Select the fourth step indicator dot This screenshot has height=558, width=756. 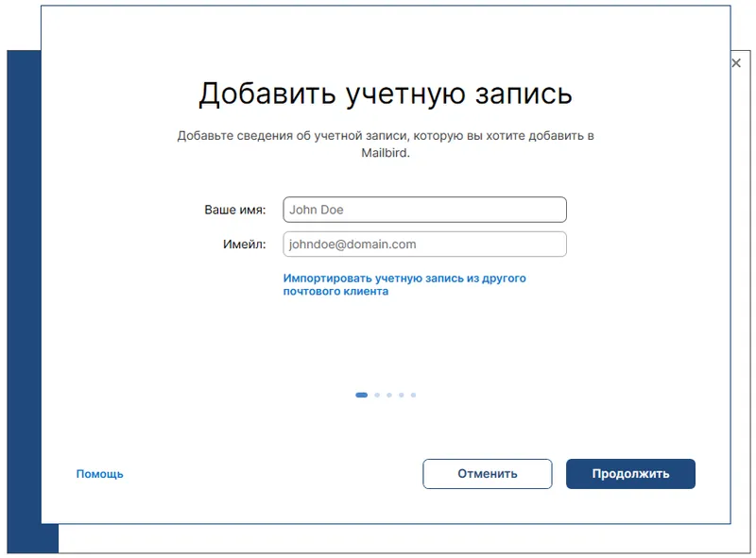tap(401, 395)
